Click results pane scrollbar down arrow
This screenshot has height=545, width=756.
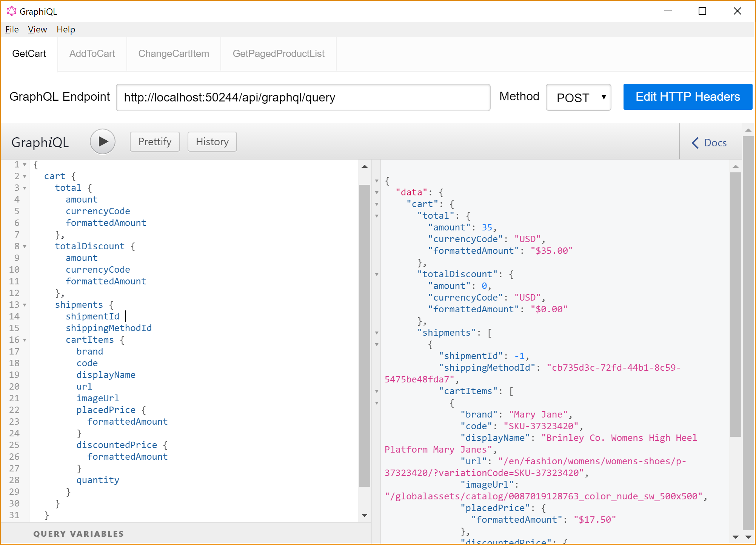coord(736,537)
